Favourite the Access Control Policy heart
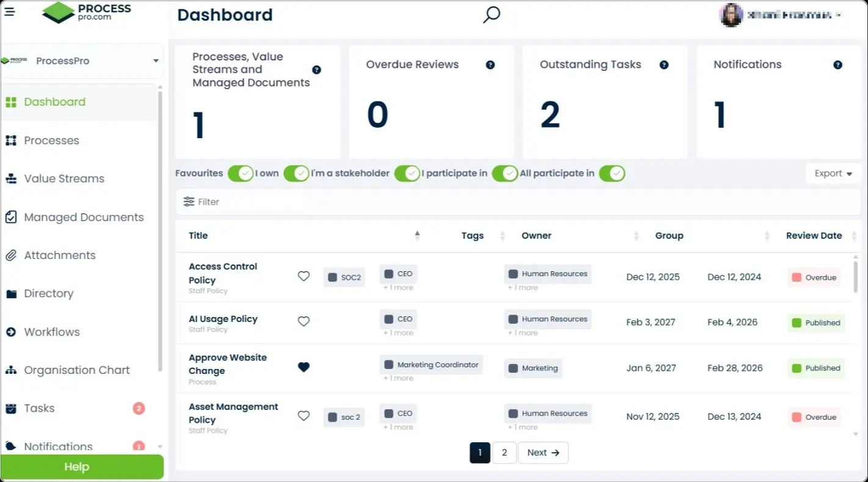 [303, 276]
